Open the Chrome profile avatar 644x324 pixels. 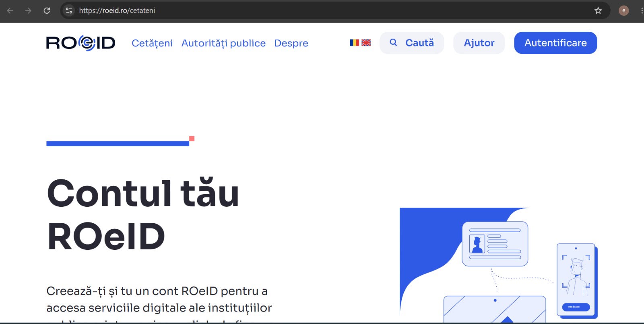click(623, 10)
